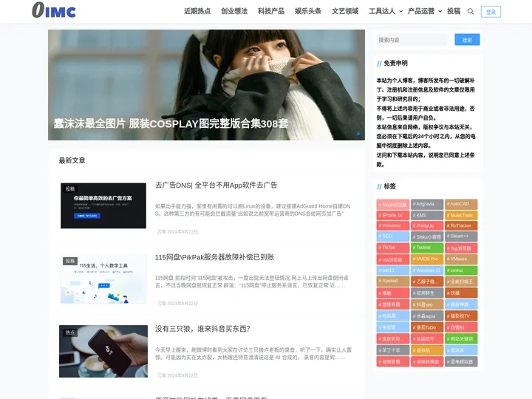Select the VMware tag
The height and width of the screenshot is (399, 532).
coord(461,259)
